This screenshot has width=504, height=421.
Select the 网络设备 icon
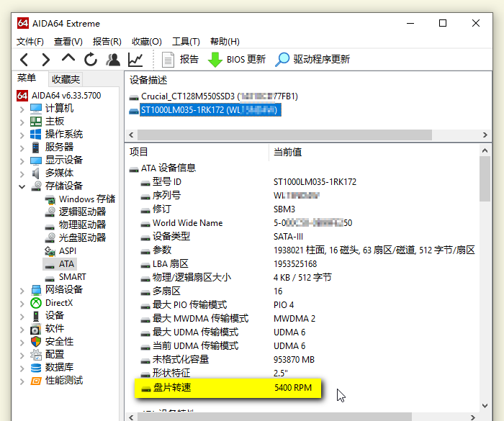point(36,290)
